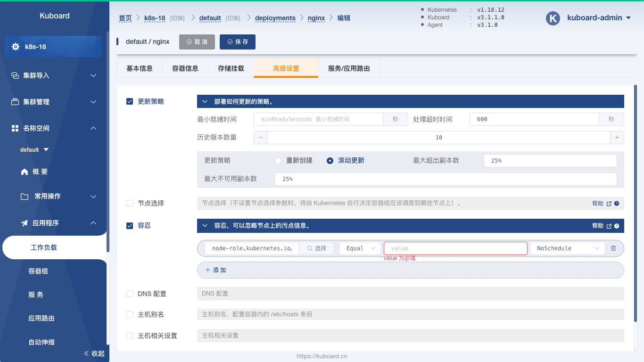This screenshot has width=644, height=362.
Task: Switch to the 存储挂载 tab
Action: [x=231, y=68]
